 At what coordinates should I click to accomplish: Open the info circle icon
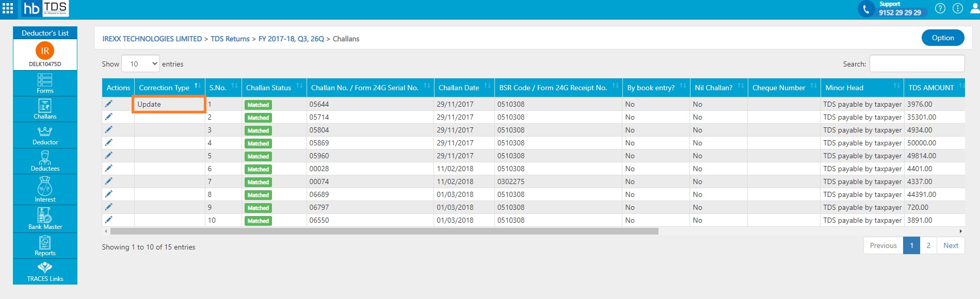click(x=958, y=8)
